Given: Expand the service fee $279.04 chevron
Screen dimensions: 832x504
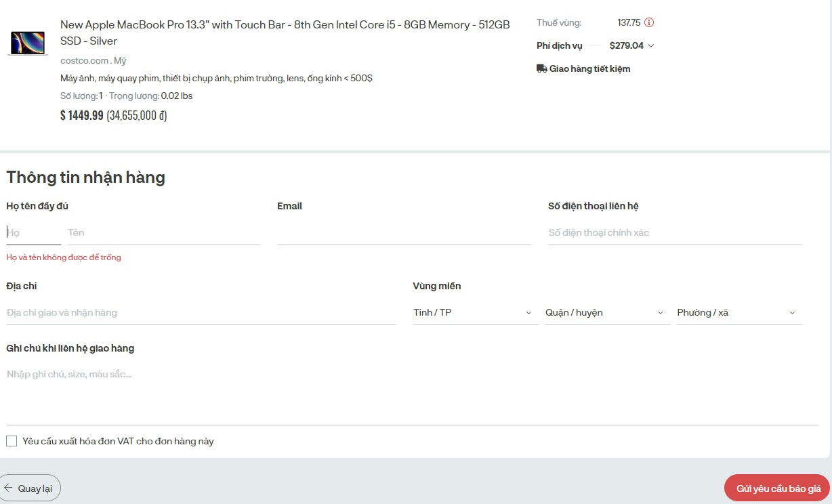Looking at the screenshot, I should pyautogui.click(x=651, y=46).
